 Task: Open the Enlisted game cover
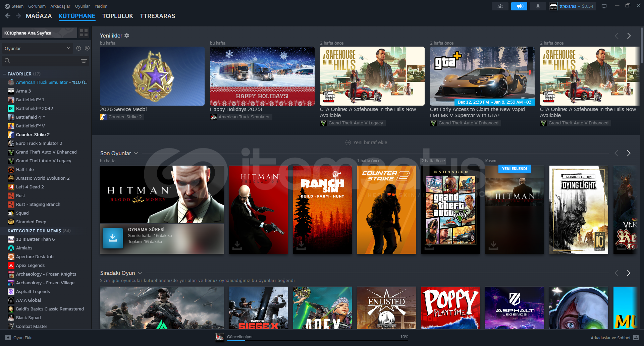[x=386, y=308]
